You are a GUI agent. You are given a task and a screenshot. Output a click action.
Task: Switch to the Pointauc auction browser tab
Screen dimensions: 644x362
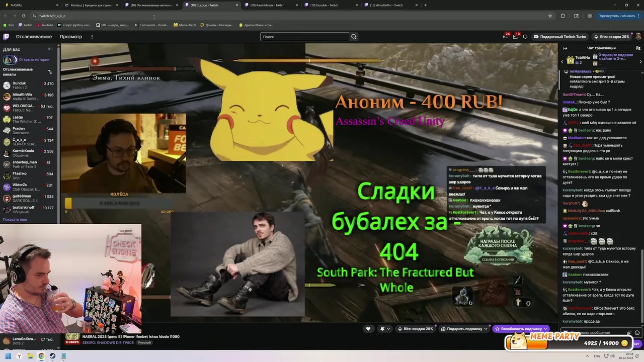(90, 5)
